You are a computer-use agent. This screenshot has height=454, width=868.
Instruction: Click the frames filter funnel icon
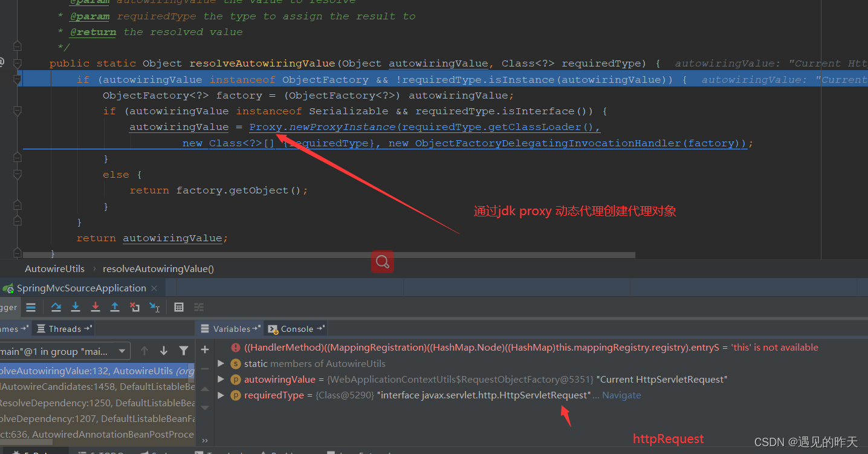tap(184, 351)
